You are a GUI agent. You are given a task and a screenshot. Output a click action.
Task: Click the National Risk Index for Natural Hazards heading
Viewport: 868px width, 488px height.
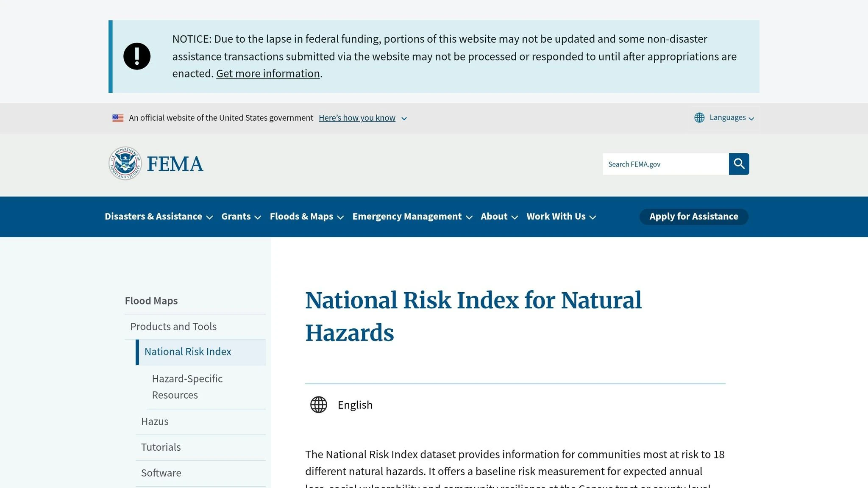[x=473, y=316]
